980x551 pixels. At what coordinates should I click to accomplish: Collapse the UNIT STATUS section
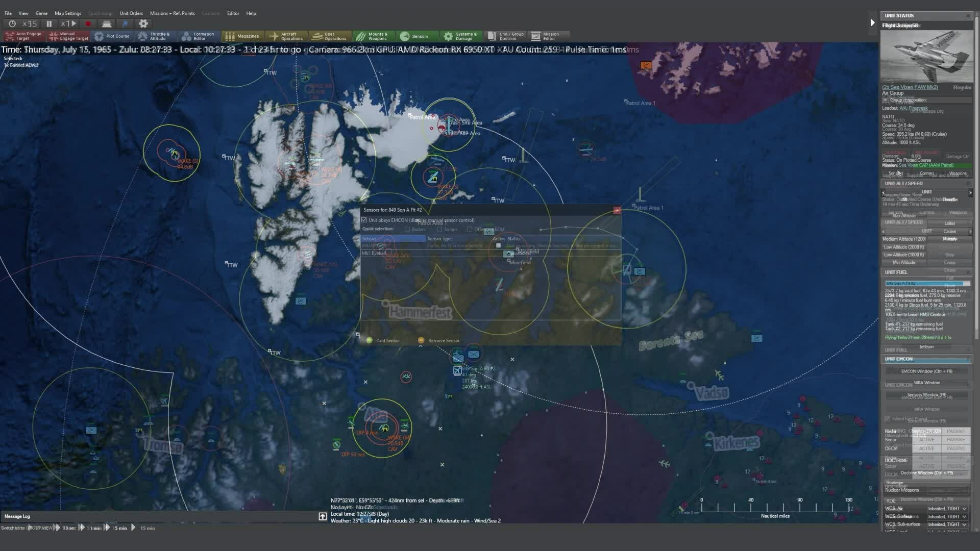click(968, 16)
